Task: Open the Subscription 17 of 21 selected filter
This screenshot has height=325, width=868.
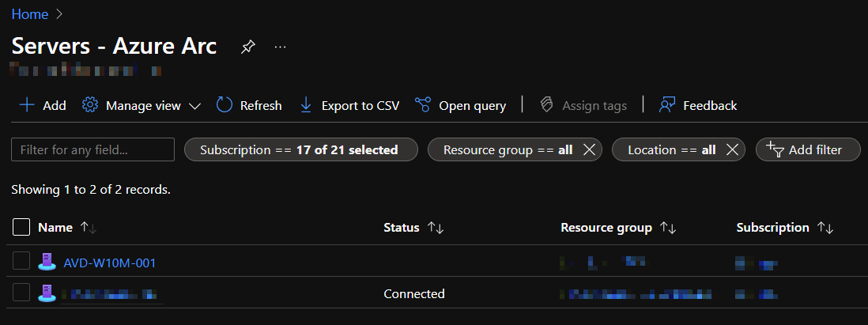Action: tap(300, 149)
